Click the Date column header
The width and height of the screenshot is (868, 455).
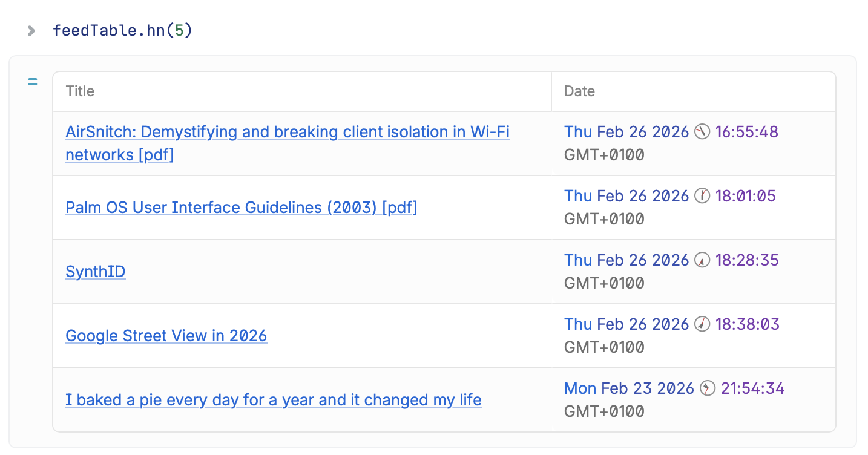pos(579,91)
